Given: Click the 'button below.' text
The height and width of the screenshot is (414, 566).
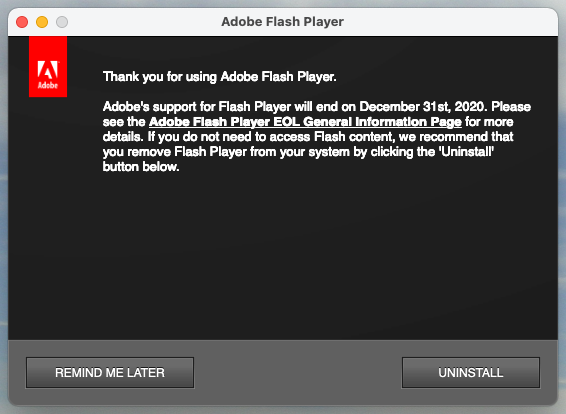Looking at the screenshot, I should coord(141,167).
